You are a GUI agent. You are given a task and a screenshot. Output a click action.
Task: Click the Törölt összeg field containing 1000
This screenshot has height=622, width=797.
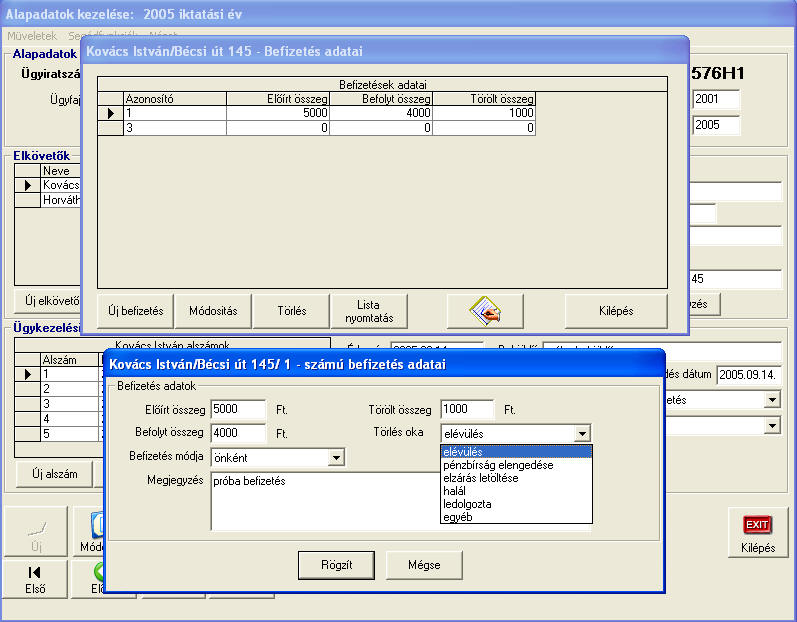(468, 410)
